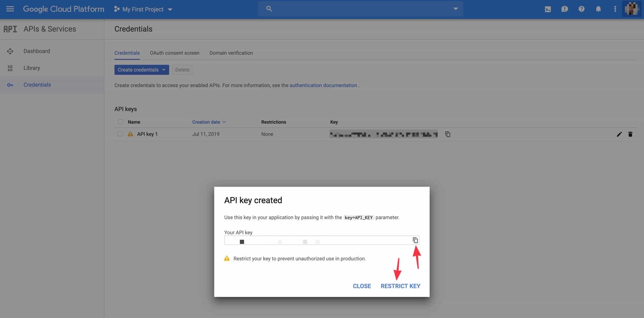Image resolution: width=644 pixels, height=318 pixels.
Task: Open the My First Project selector
Action: tap(143, 9)
